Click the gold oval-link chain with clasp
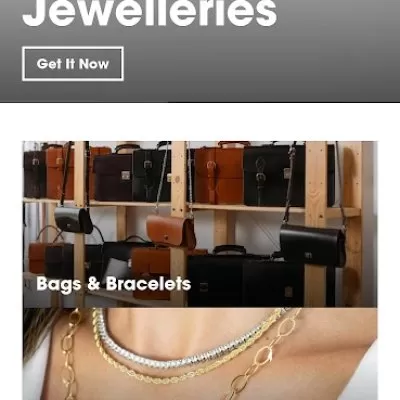This screenshot has width=400, height=400. click(x=263, y=357)
